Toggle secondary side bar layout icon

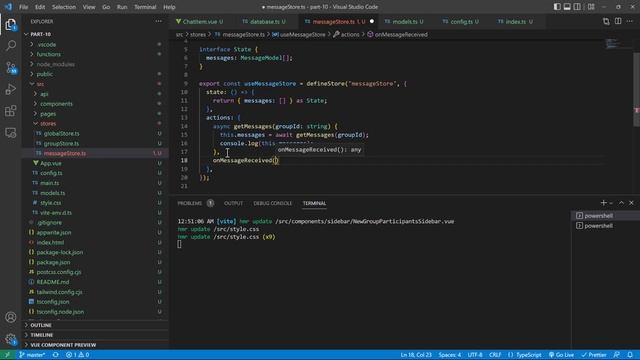tap(577, 7)
